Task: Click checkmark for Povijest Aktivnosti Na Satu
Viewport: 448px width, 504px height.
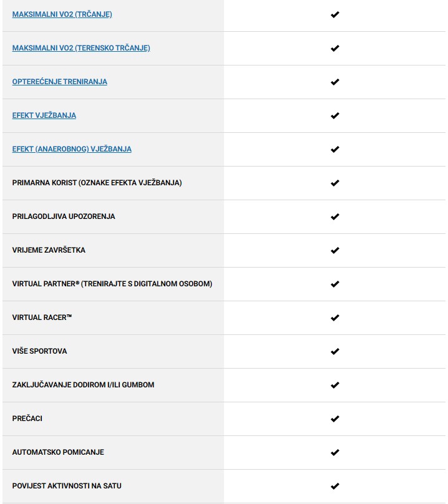Action: pyautogui.click(x=335, y=486)
